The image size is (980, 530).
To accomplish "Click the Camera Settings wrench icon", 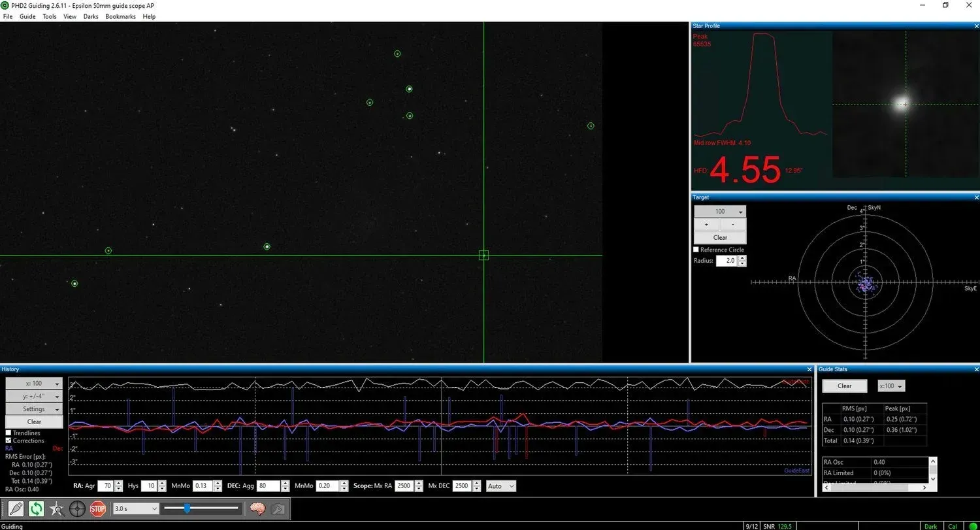I will coord(278,508).
